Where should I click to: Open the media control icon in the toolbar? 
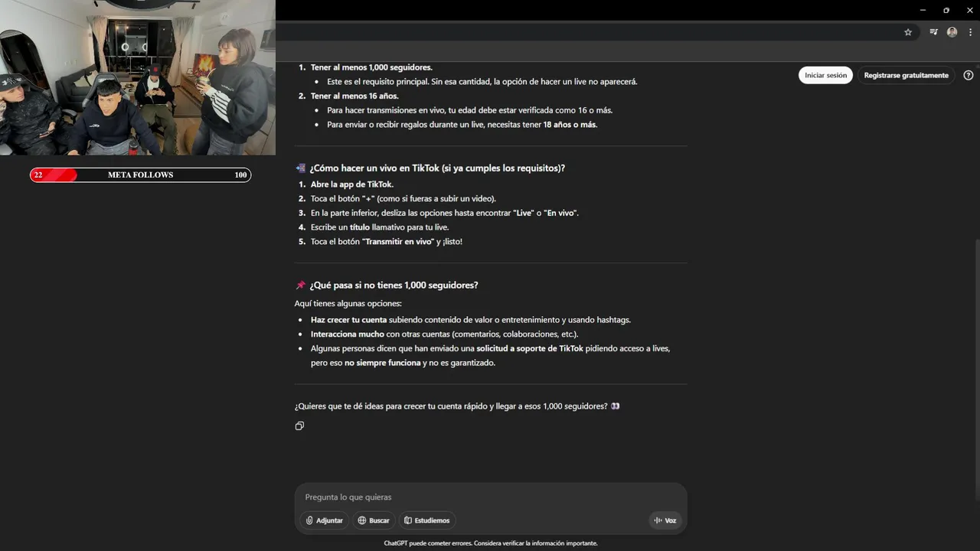pos(933,32)
